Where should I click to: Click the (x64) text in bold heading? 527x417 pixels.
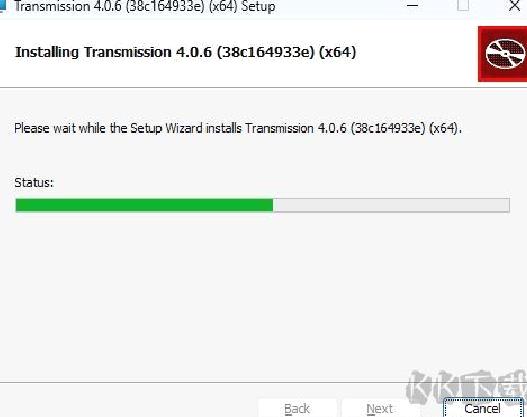tap(337, 52)
